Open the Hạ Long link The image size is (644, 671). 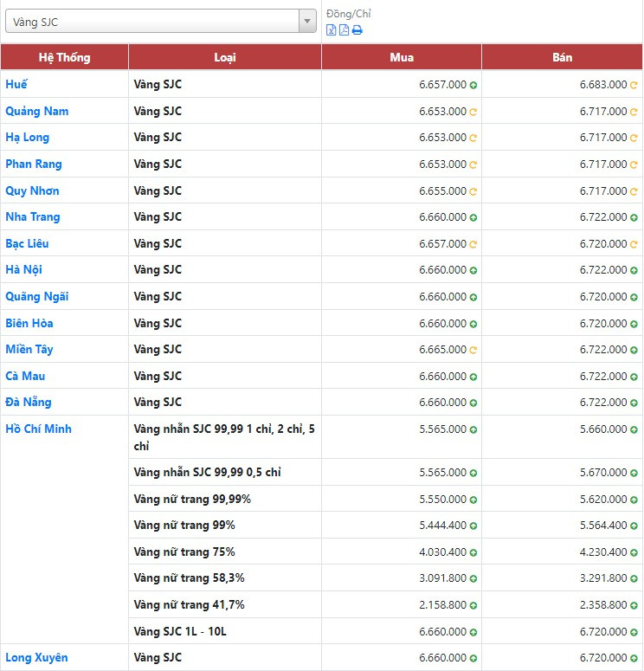[28, 138]
